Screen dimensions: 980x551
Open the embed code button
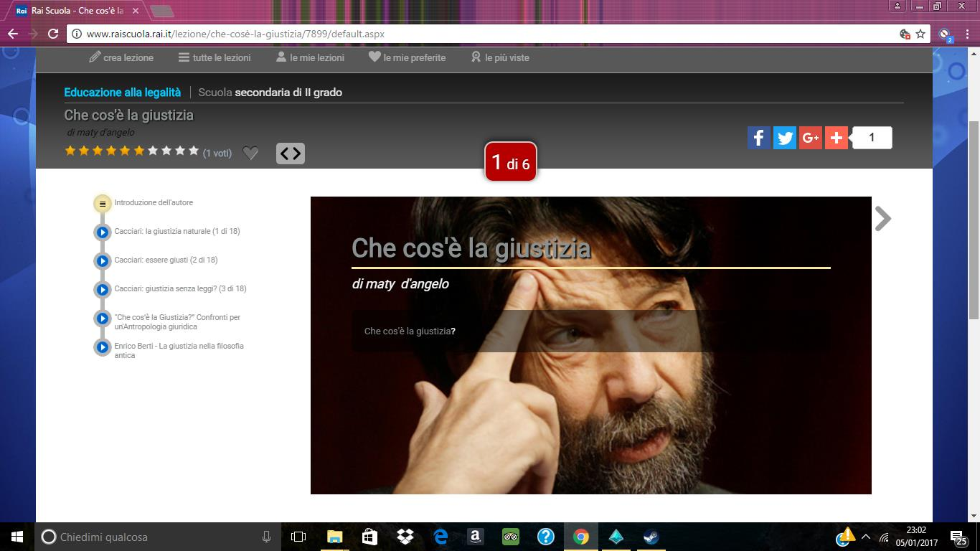(x=291, y=154)
